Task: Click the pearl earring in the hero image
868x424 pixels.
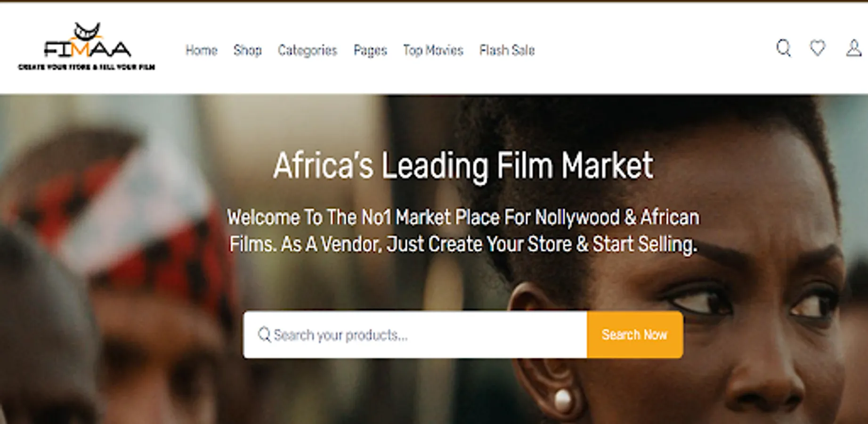Action: [x=563, y=400]
